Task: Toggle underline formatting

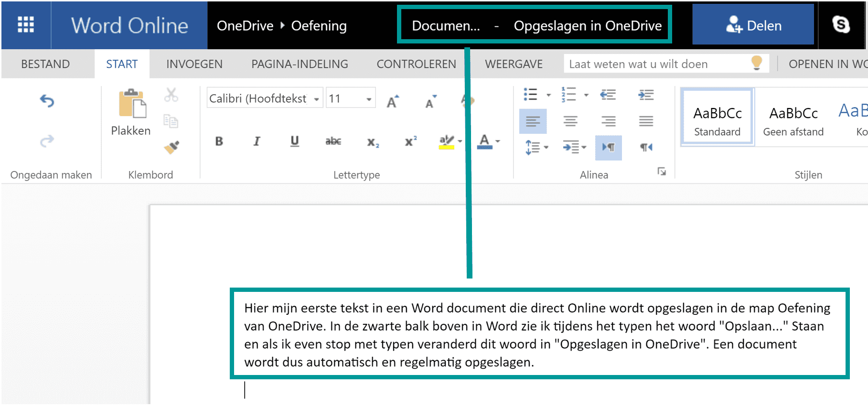Action: pyautogui.click(x=295, y=141)
